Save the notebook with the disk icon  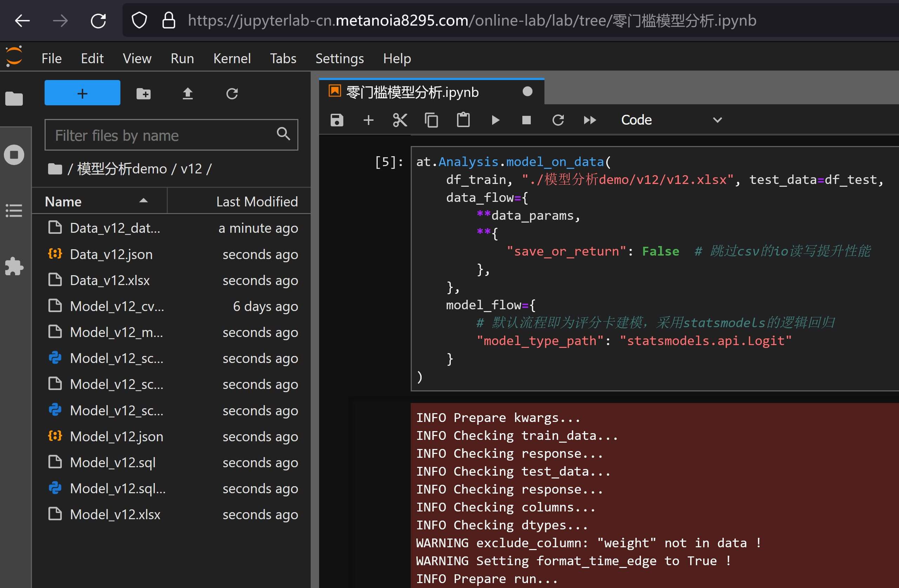pos(337,120)
